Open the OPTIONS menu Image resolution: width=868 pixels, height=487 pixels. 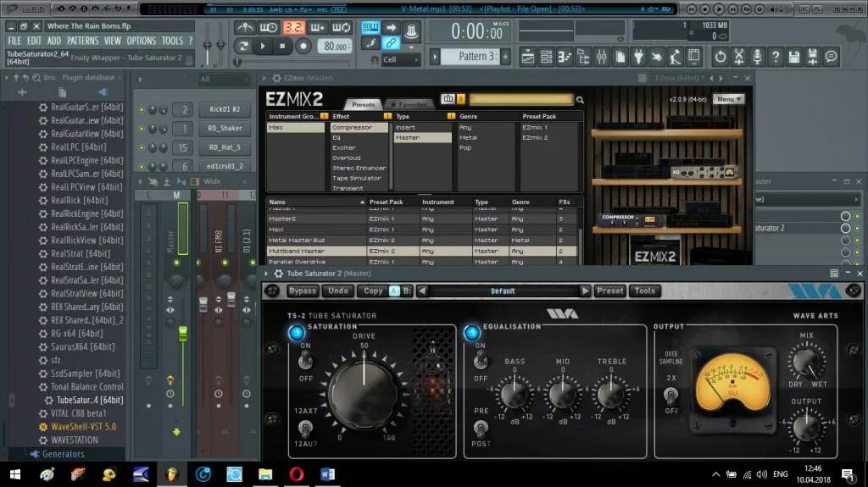click(142, 41)
